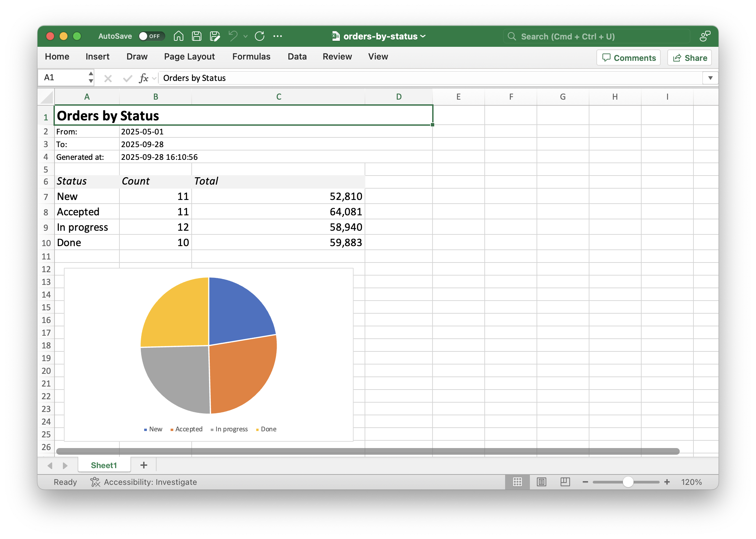This screenshot has width=756, height=539.
Task: Expand the formula bar with its dropdown arrow
Action: click(x=710, y=78)
